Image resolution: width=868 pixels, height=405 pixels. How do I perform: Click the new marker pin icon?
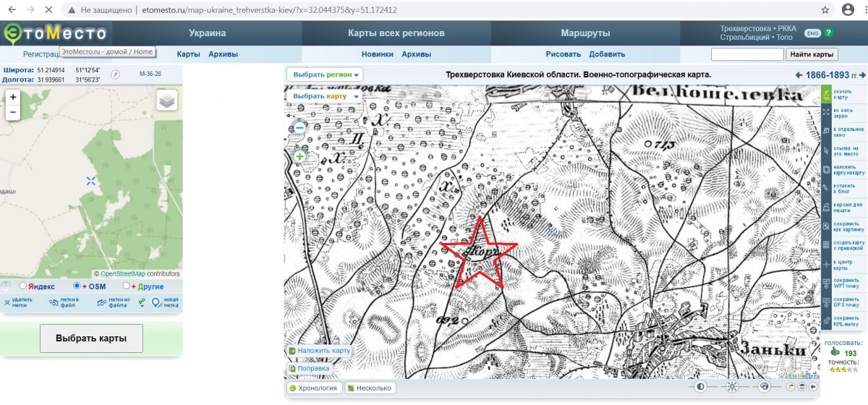pos(156,304)
